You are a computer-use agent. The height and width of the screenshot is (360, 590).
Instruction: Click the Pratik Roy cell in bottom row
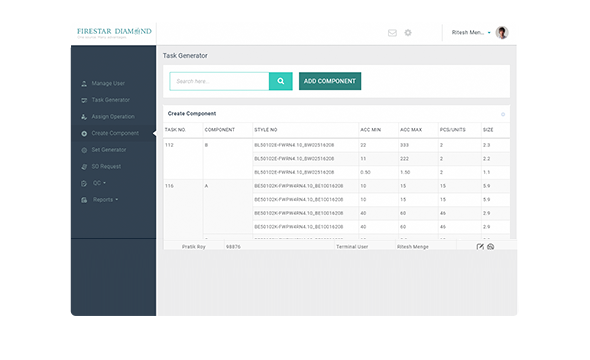point(193,247)
